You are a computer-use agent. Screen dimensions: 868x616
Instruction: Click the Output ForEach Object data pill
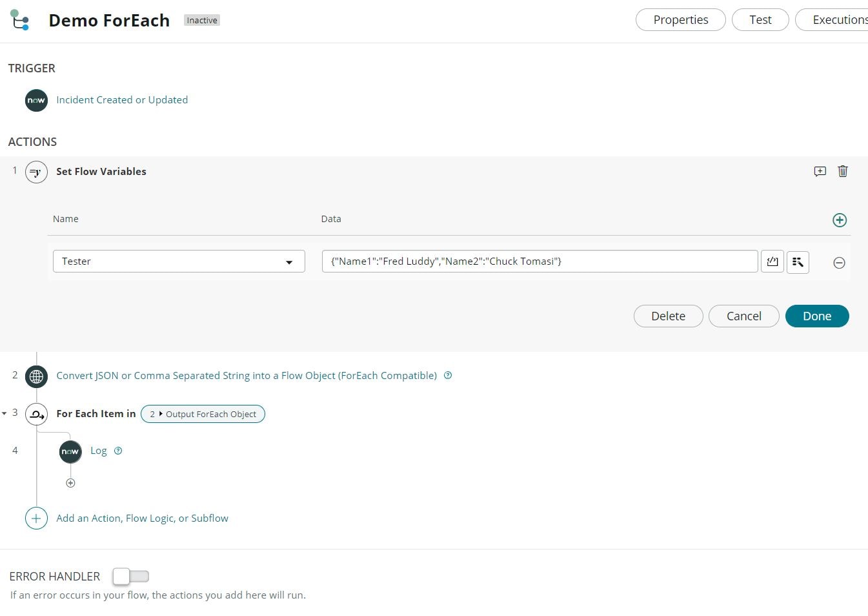(x=203, y=414)
